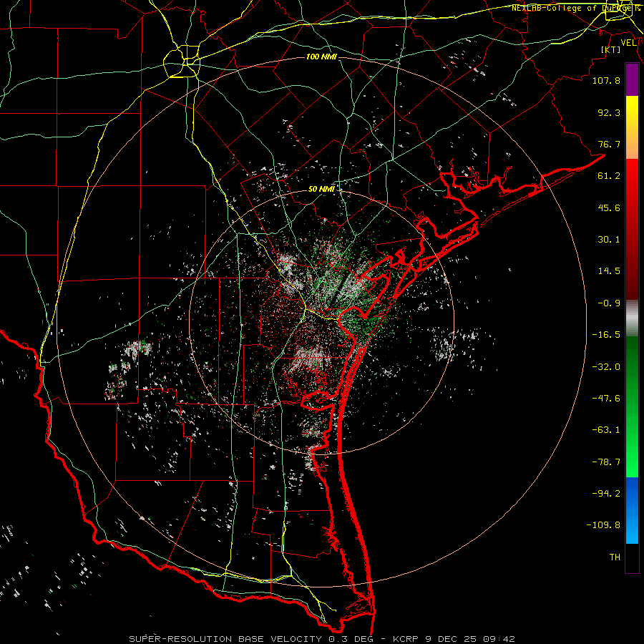Viewport: 644px width, 644px height.
Task: Click the gray near-zero segment of the color bar
Action: (632, 318)
